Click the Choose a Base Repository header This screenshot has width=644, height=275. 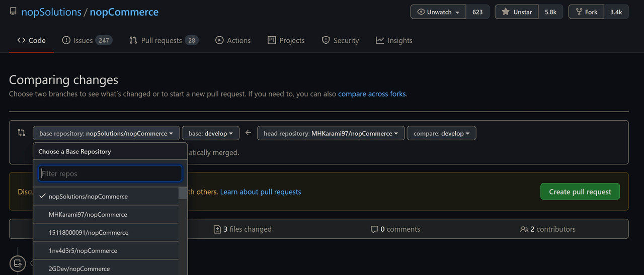click(x=74, y=151)
